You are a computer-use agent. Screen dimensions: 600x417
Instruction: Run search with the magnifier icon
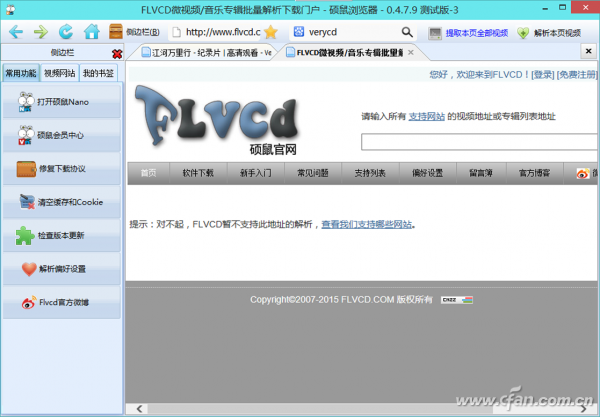(407, 32)
